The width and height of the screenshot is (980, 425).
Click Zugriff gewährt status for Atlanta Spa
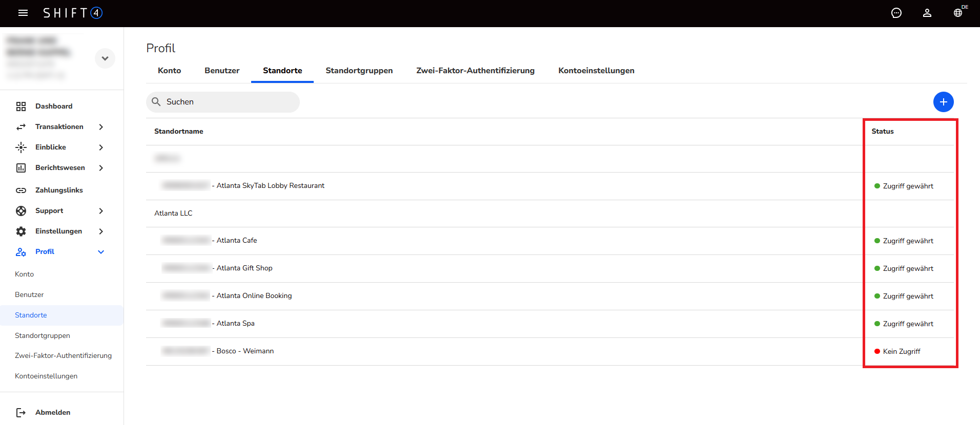[904, 324]
